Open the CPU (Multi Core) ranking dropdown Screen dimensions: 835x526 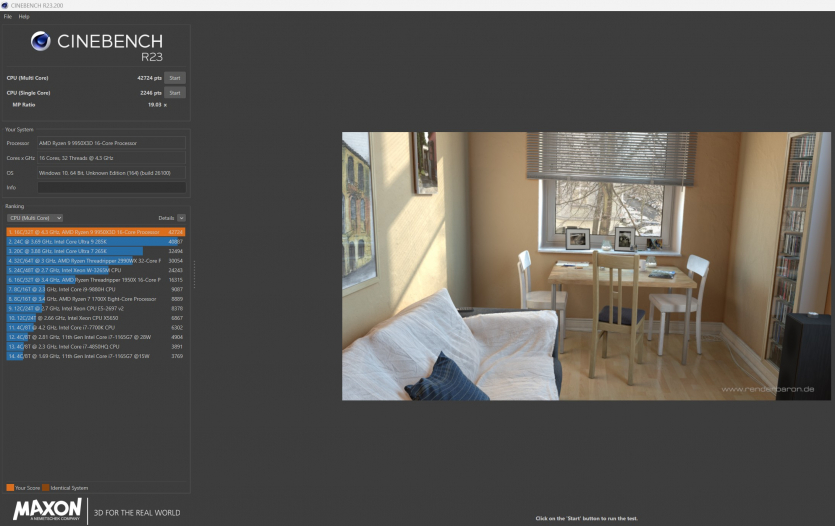click(x=35, y=217)
